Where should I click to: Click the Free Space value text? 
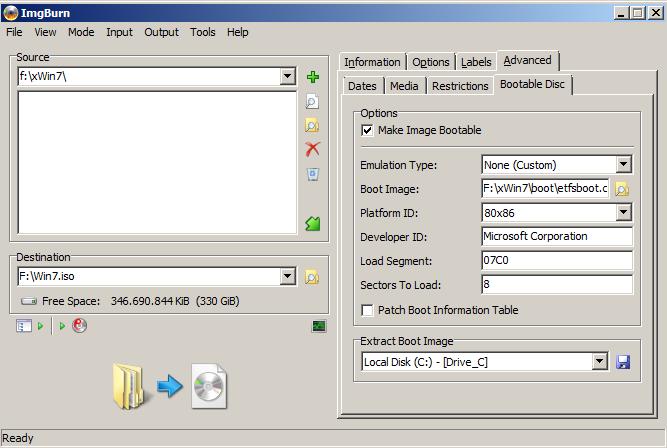(x=175, y=301)
